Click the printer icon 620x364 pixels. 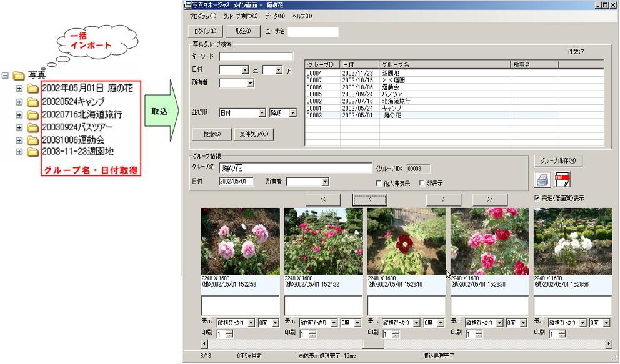pyautogui.click(x=542, y=180)
